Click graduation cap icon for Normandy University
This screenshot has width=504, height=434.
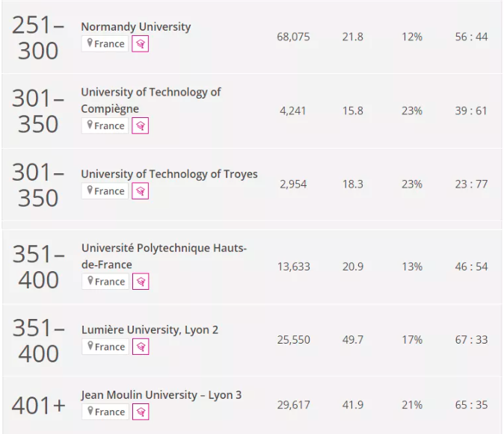(x=140, y=43)
